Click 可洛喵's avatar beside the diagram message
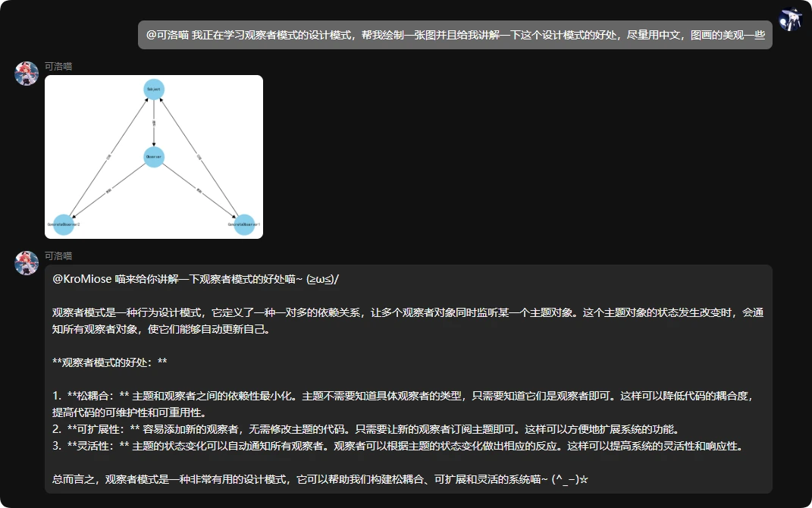 point(26,73)
